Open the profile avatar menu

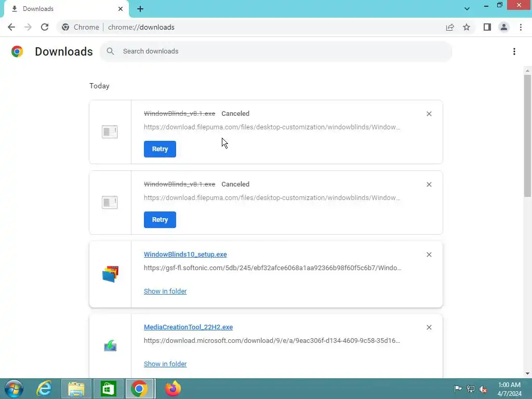coord(504,27)
